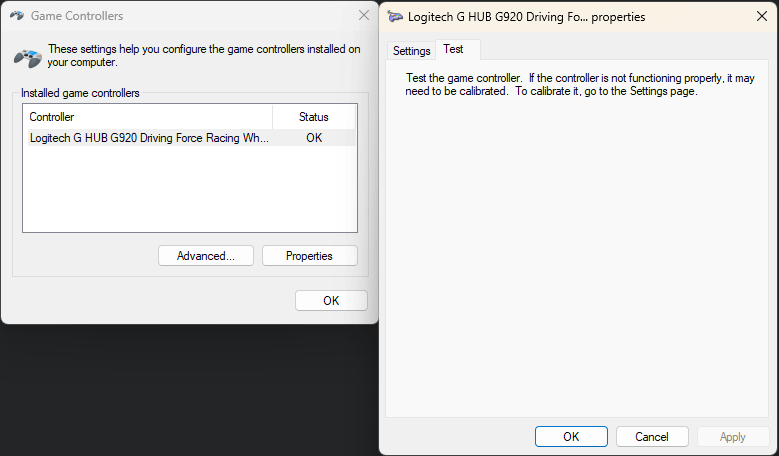Click the Properties button
779x456 pixels.
(310, 256)
